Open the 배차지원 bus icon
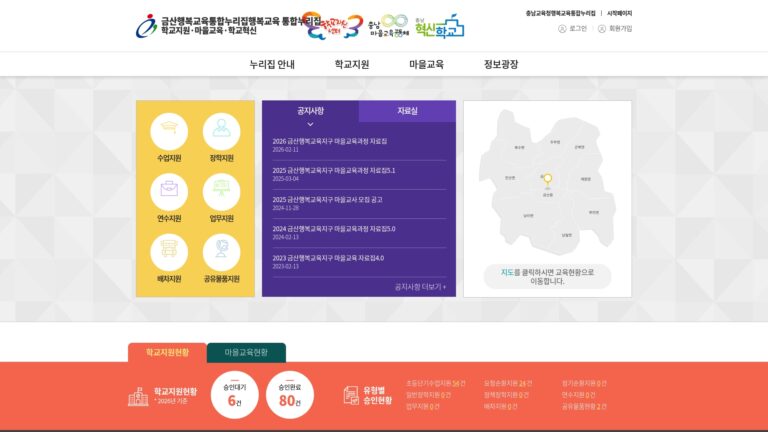Screen dimensions: 768x432 [x=169, y=252]
